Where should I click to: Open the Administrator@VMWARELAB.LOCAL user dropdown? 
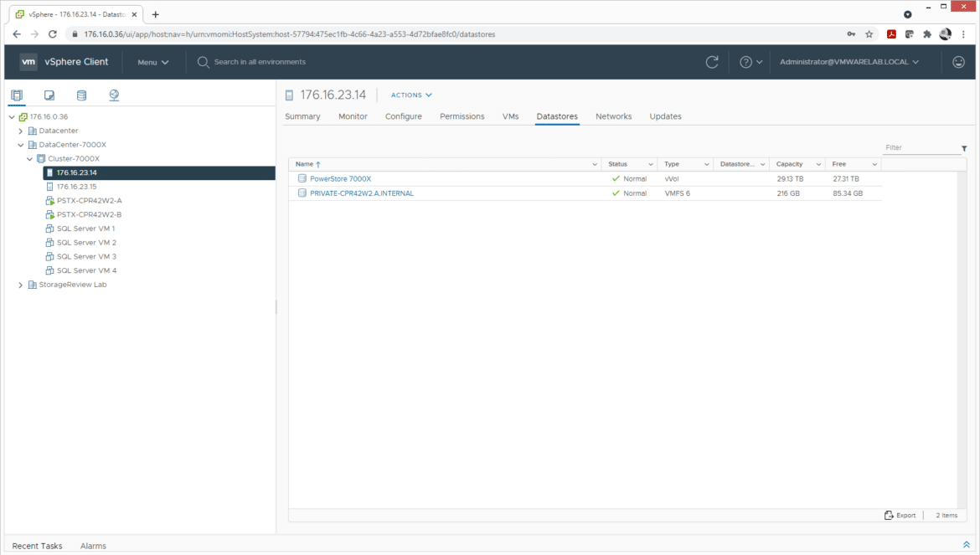(x=849, y=62)
